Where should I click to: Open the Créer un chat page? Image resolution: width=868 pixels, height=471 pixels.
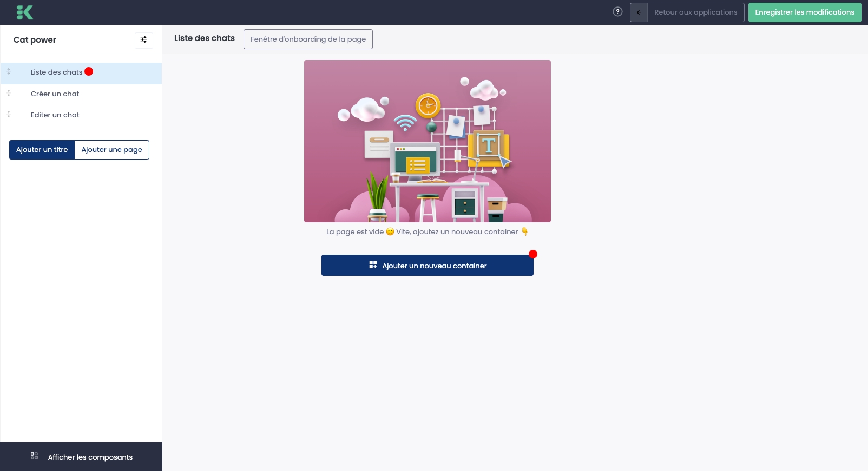click(55, 94)
